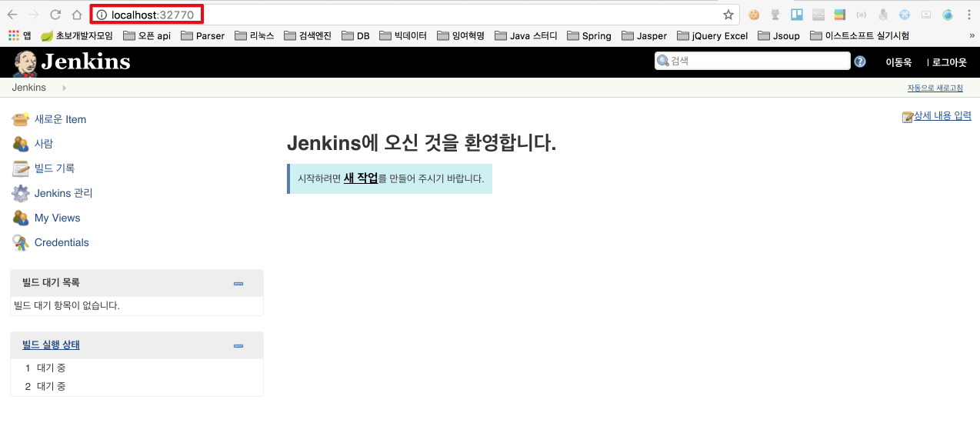Open the Credentials link
Screen dimensions: 980x423
pos(62,242)
